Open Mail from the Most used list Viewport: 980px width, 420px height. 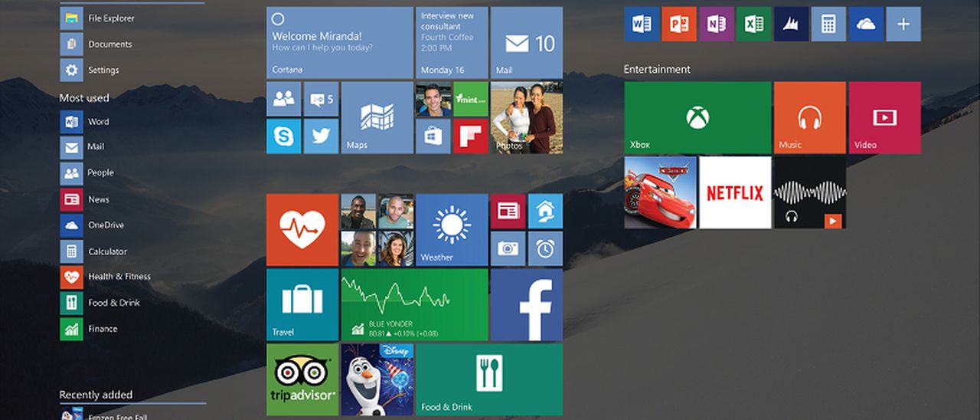point(82,146)
